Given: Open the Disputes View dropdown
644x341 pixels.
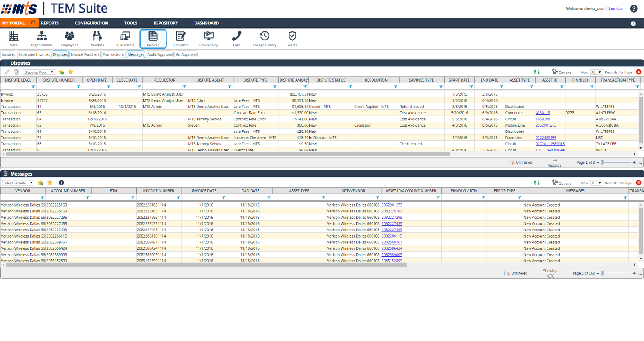Looking at the screenshot, I should (39, 72).
